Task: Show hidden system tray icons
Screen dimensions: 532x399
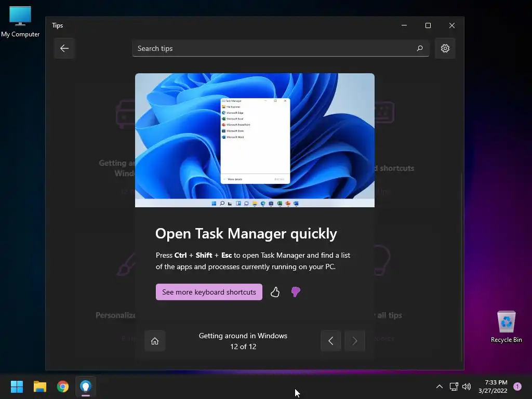Action: (x=439, y=387)
